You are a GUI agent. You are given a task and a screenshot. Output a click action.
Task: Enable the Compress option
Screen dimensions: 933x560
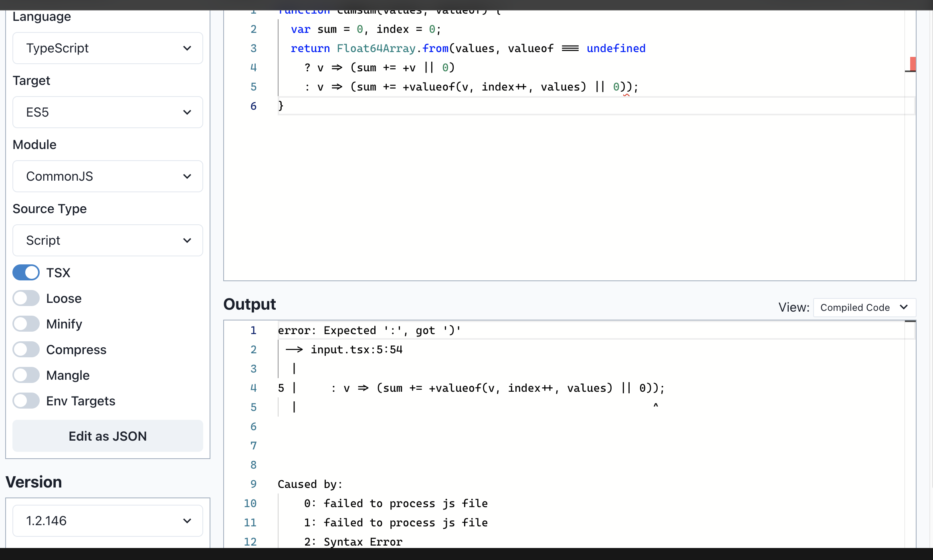(26, 349)
